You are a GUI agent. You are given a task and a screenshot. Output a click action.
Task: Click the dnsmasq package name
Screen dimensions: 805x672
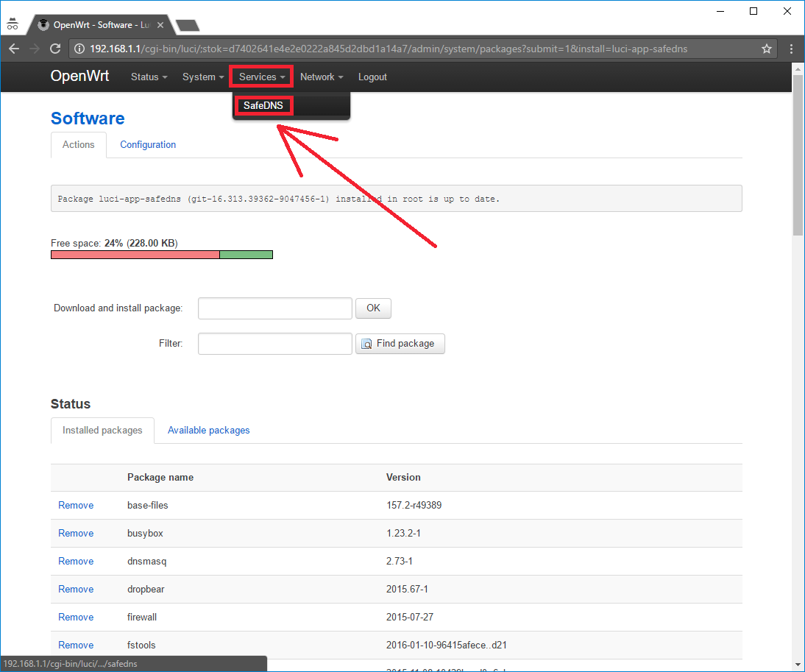coord(147,561)
